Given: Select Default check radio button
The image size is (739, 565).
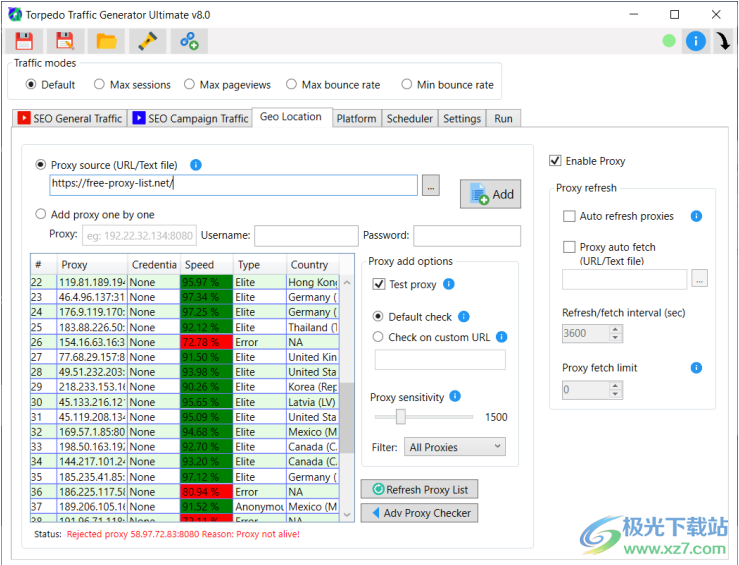Looking at the screenshot, I should coord(378,317).
